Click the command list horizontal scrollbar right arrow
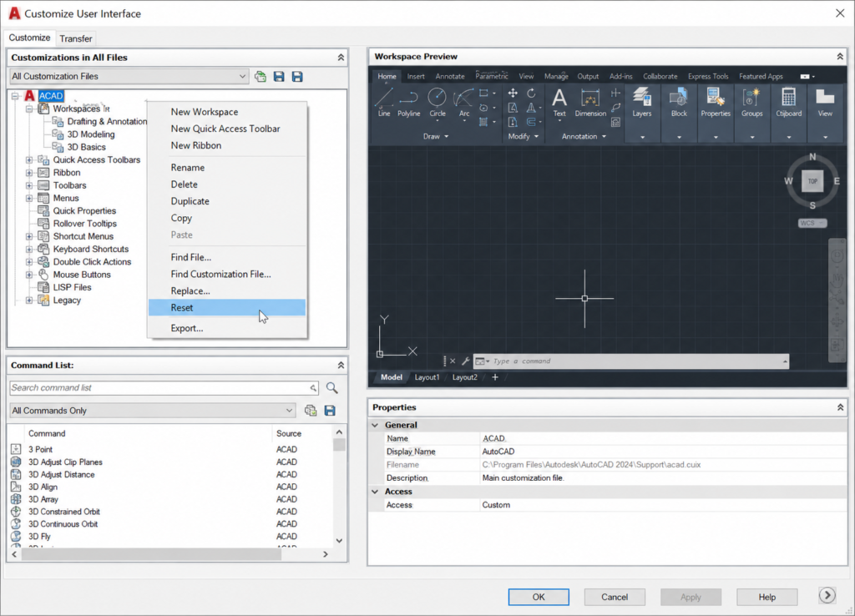This screenshot has width=855, height=616. [326, 554]
